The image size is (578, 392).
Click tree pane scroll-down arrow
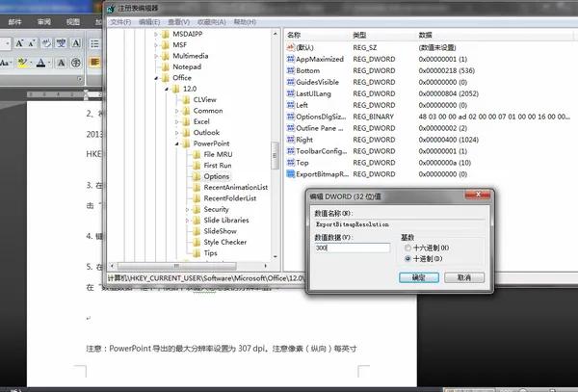275,256
